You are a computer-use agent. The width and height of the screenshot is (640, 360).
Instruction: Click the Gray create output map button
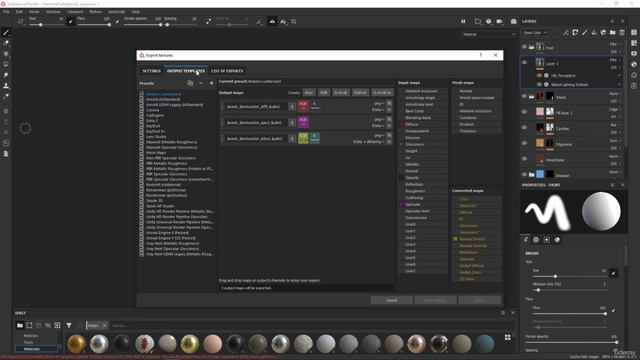pyautogui.click(x=309, y=93)
